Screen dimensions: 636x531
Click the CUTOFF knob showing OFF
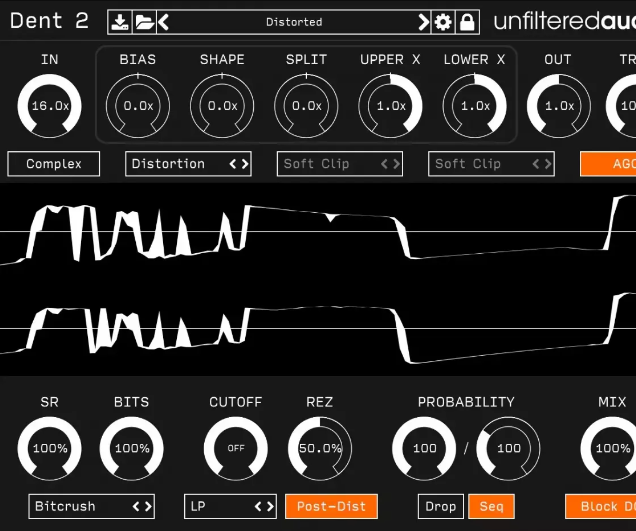236,448
